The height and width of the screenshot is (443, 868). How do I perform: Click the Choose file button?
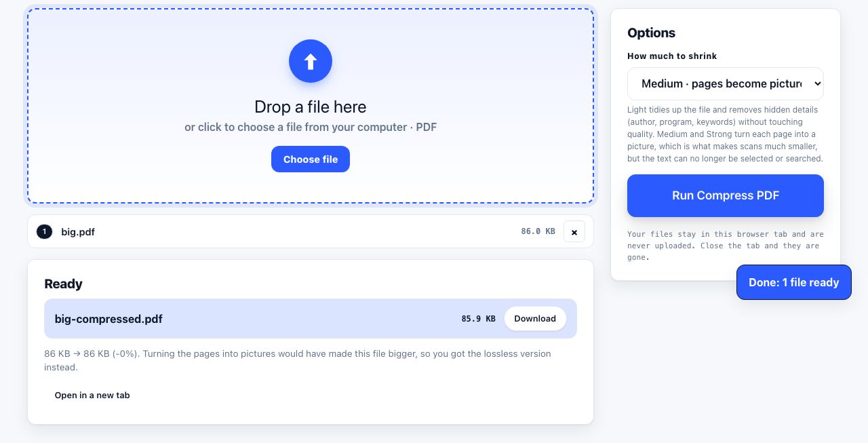[x=311, y=159]
